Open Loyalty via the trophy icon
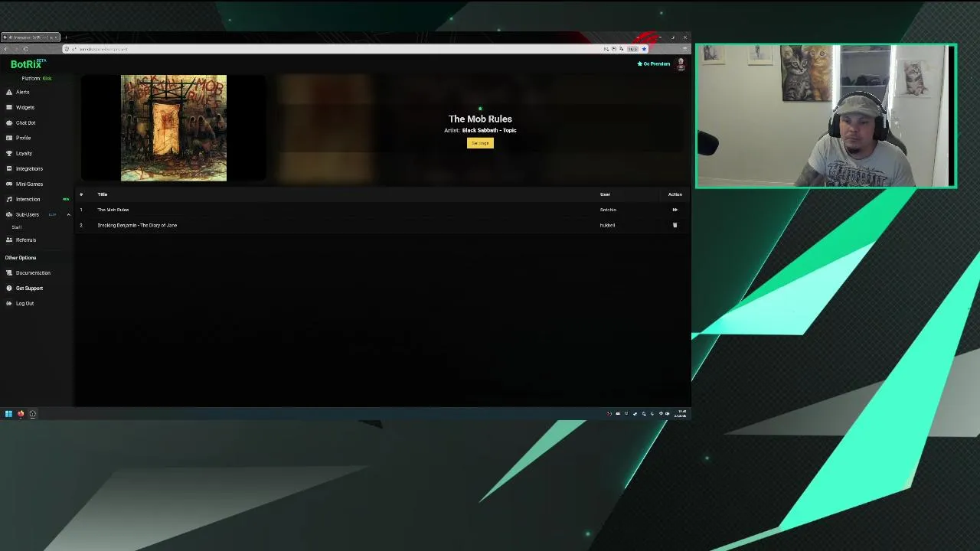Image resolution: width=980 pixels, height=551 pixels. [9, 153]
